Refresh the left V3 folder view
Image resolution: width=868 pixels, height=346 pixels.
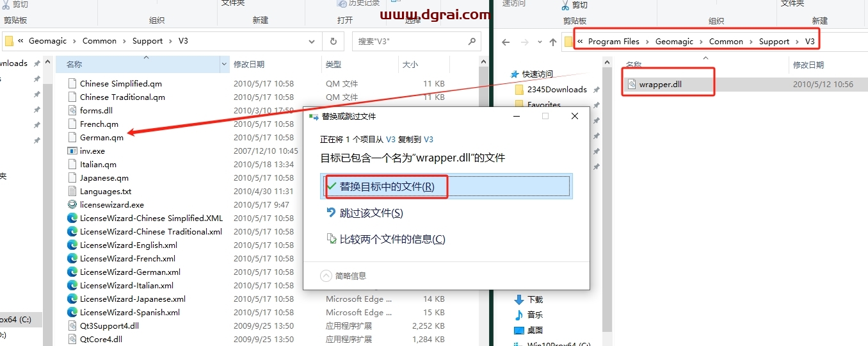(333, 41)
